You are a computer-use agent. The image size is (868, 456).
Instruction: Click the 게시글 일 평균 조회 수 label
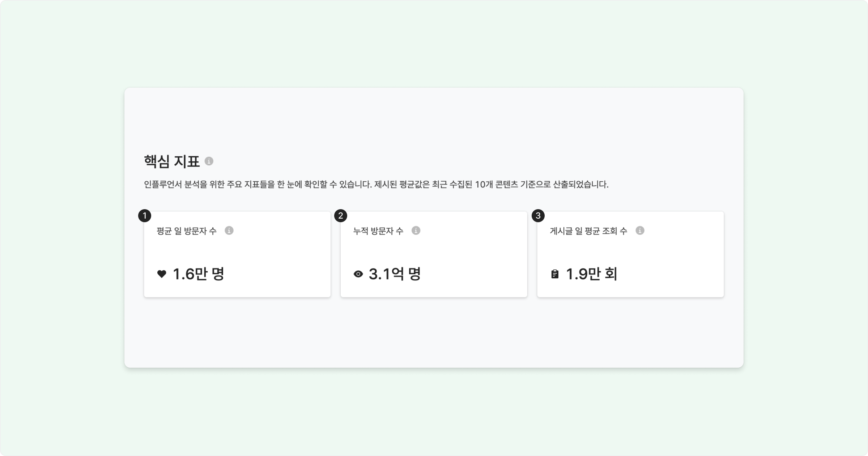pos(588,231)
